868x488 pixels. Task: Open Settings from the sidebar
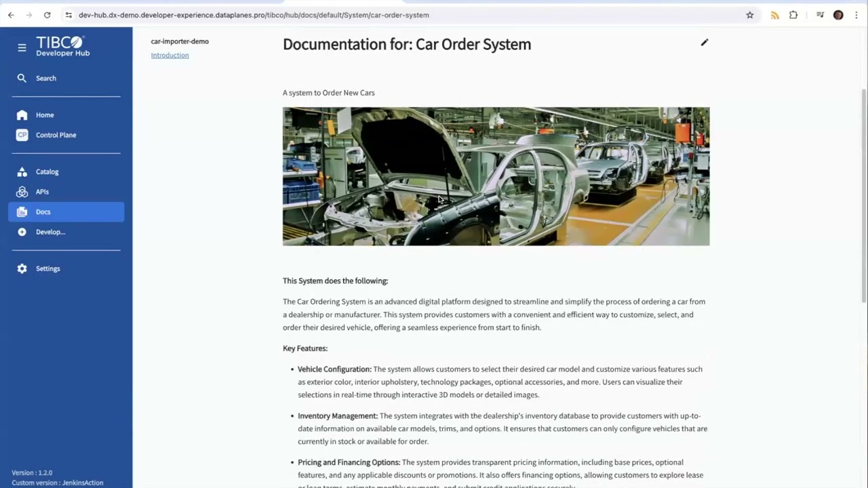(x=47, y=268)
